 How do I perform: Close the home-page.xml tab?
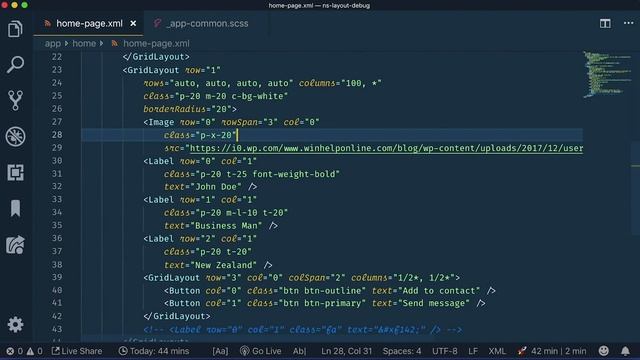(133, 24)
